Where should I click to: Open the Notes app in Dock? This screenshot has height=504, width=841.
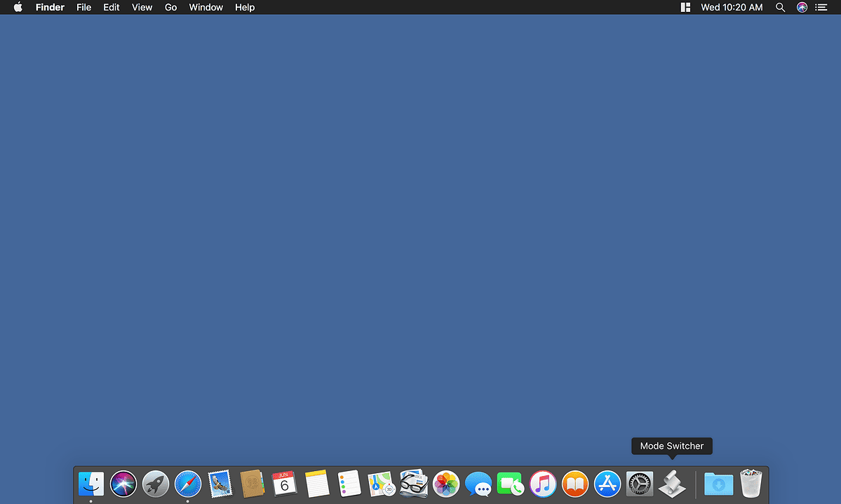pos(317,484)
